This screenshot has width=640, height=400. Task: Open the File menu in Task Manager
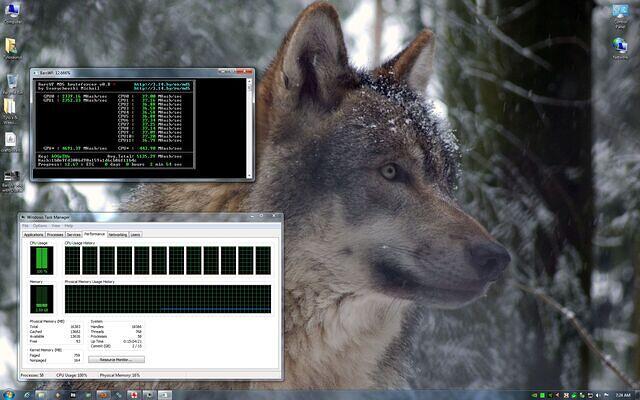[25, 226]
